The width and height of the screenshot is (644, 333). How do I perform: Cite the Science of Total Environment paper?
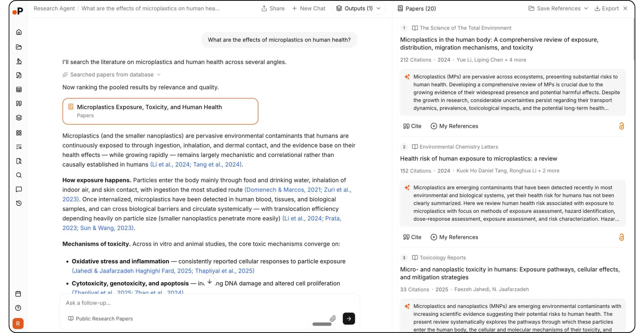pos(412,126)
